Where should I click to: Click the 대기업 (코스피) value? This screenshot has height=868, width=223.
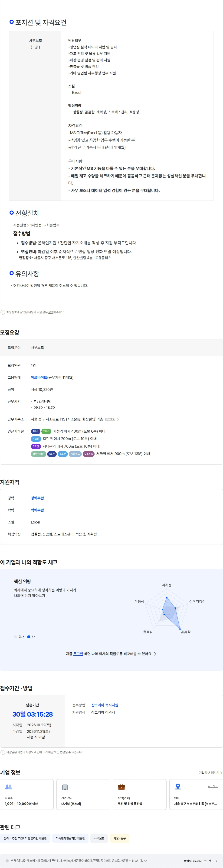click(x=71, y=804)
